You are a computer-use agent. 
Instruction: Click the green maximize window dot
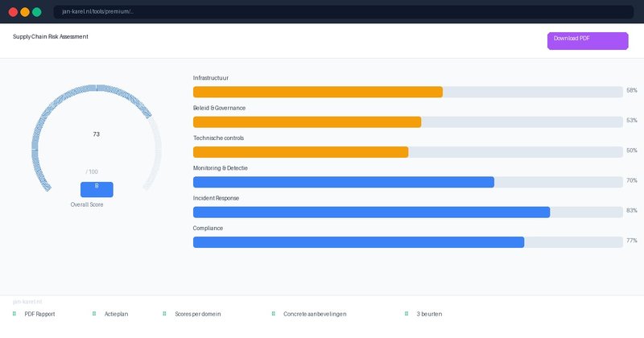pyautogui.click(x=37, y=12)
